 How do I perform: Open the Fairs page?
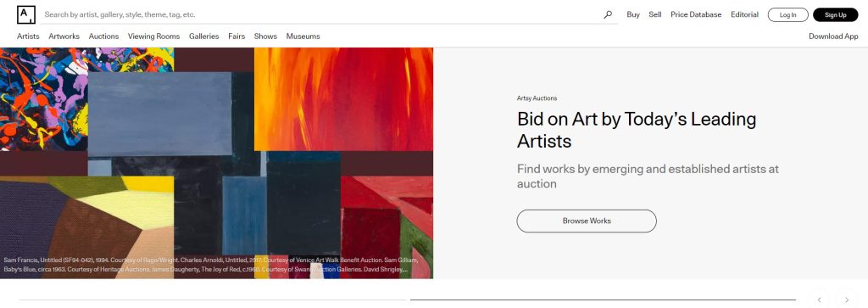pos(236,36)
